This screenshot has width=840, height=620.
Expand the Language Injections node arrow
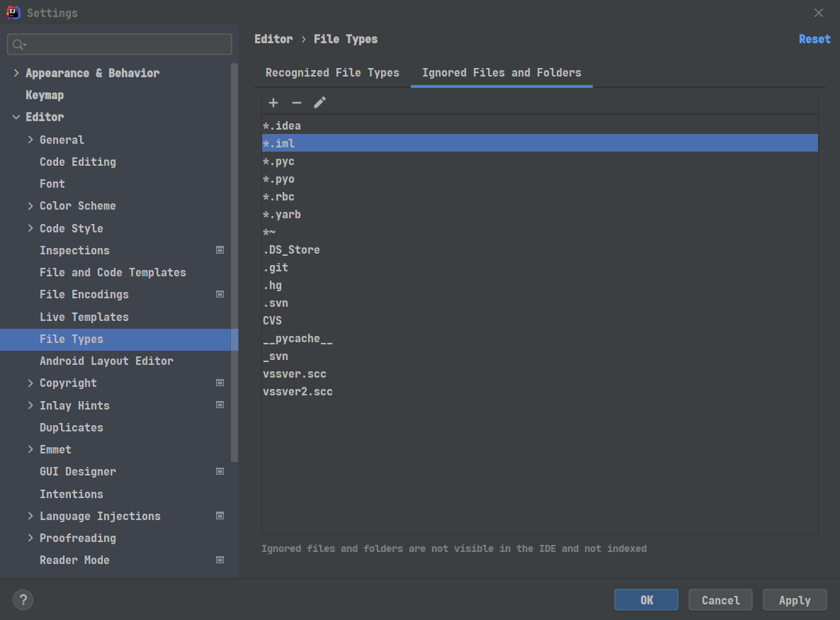tap(30, 516)
